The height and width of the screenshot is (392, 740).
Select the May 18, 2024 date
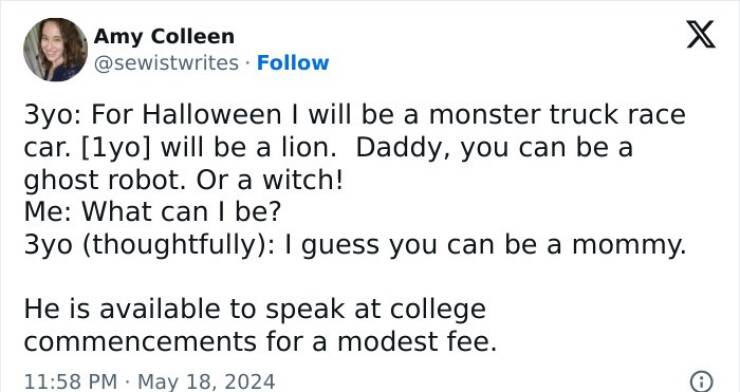point(206,382)
